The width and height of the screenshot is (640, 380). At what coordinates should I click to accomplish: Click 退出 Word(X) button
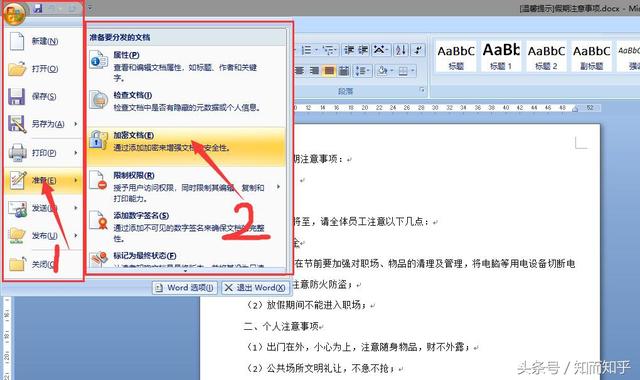[x=256, y=288]
